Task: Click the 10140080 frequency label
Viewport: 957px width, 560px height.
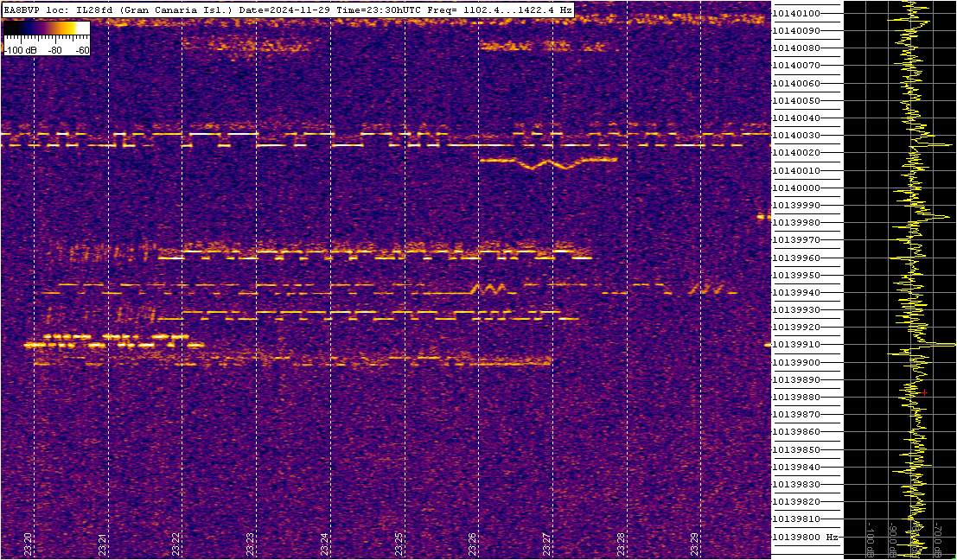Action: [796, 48]
